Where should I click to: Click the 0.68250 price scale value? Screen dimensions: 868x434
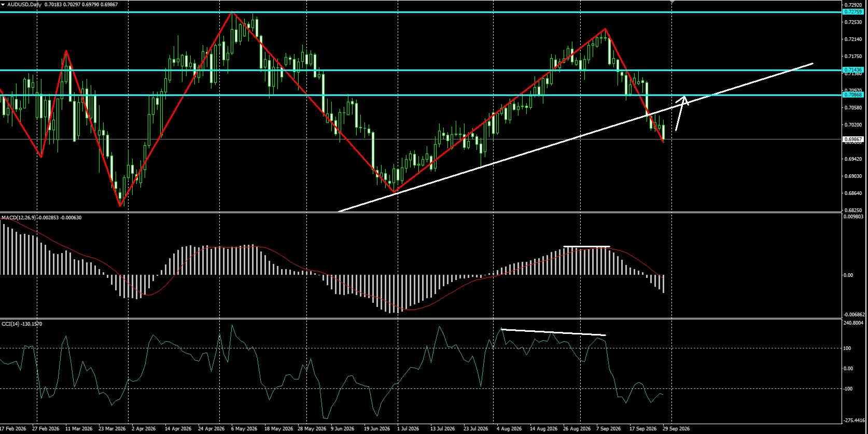coord(853,211)
